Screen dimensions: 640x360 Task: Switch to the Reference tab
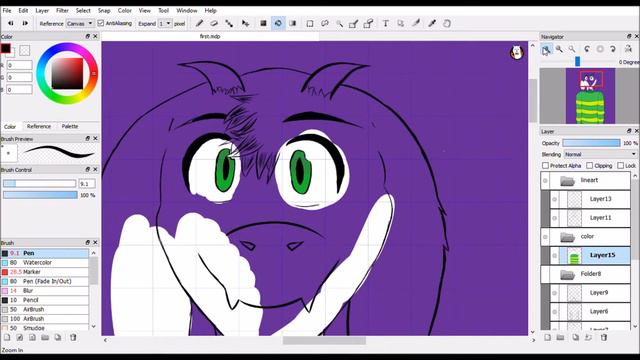tap(39, 127)
